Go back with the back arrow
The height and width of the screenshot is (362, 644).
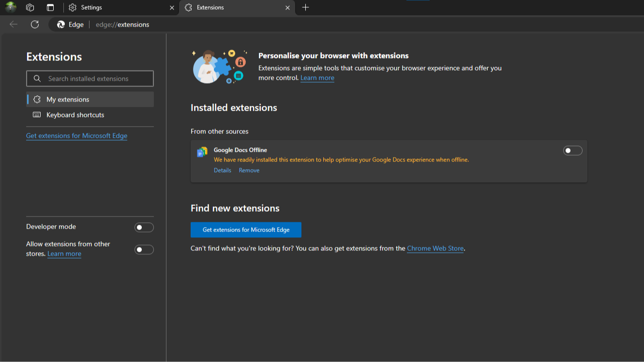click(x=14, y=24)
